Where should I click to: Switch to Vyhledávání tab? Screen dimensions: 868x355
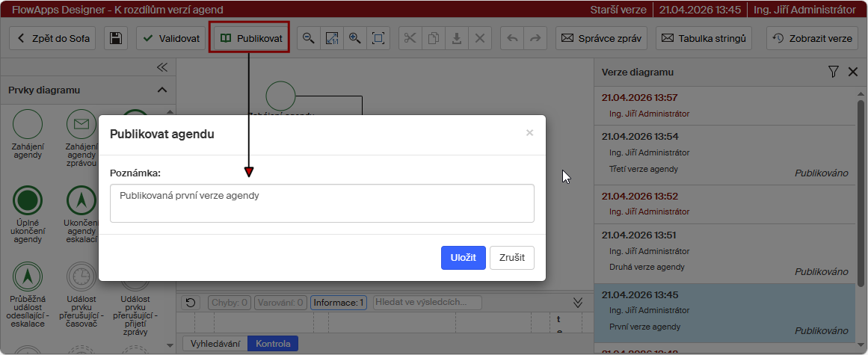pos(215,343)
